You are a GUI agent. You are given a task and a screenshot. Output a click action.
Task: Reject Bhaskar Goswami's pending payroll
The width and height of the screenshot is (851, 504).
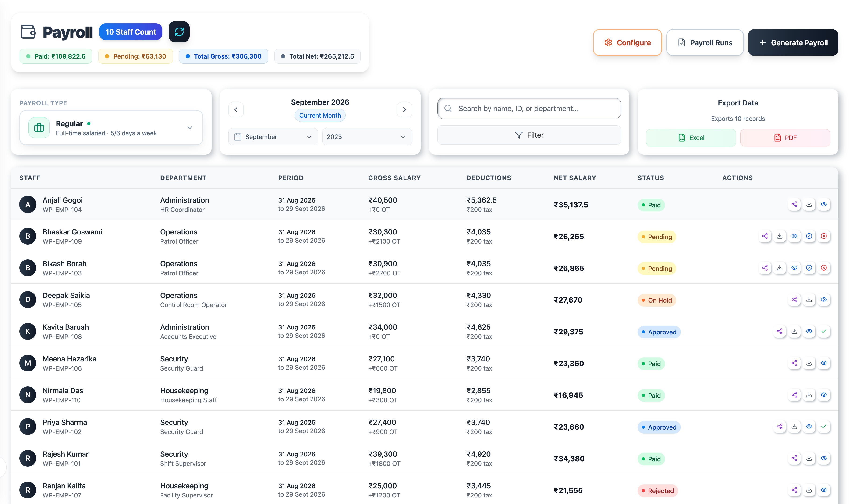[824, 236]
